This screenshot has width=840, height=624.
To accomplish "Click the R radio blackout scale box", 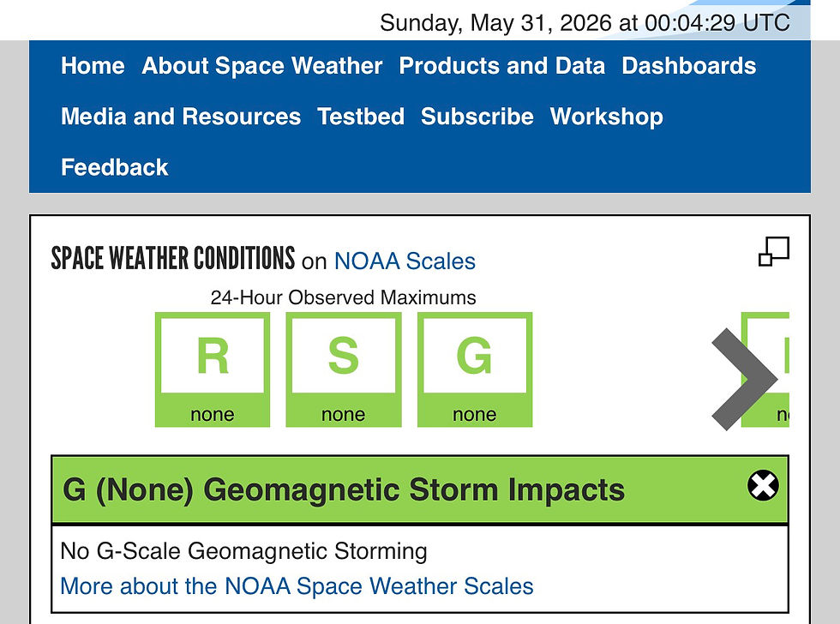I will 213,369.
